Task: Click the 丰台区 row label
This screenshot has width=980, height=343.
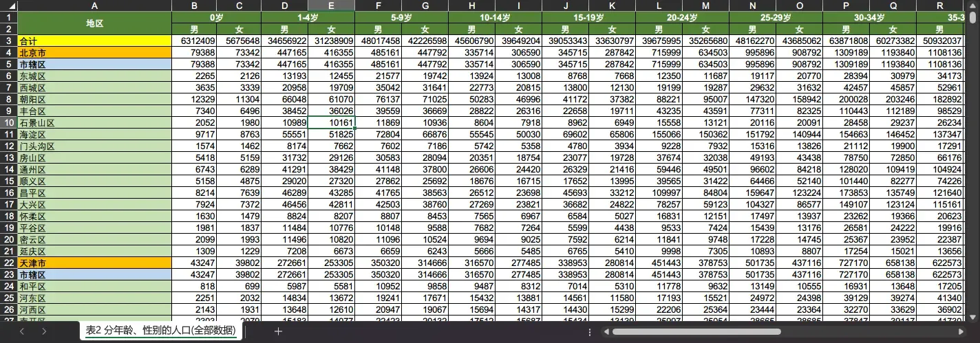Action: [x=94, y=111]
